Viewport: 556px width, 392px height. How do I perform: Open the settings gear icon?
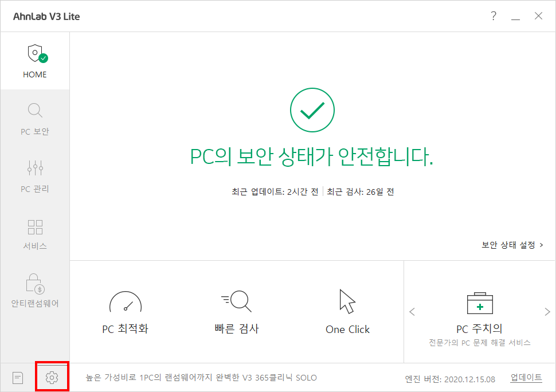(52, 378)
